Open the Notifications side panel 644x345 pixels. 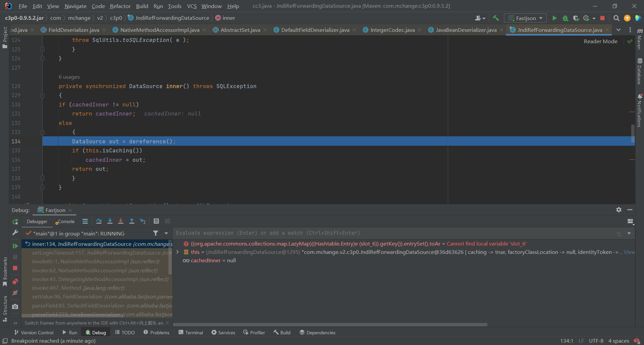[x=640, y=111]
